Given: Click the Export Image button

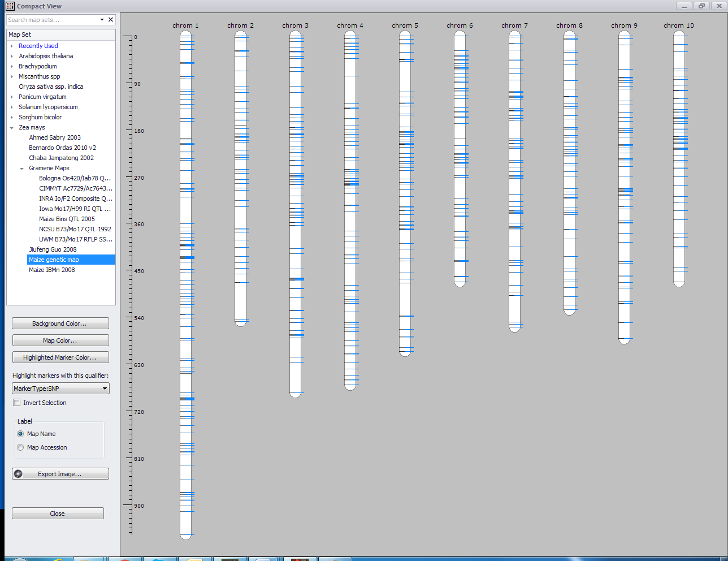Looking at the screenshot, I should click(60, 474).
